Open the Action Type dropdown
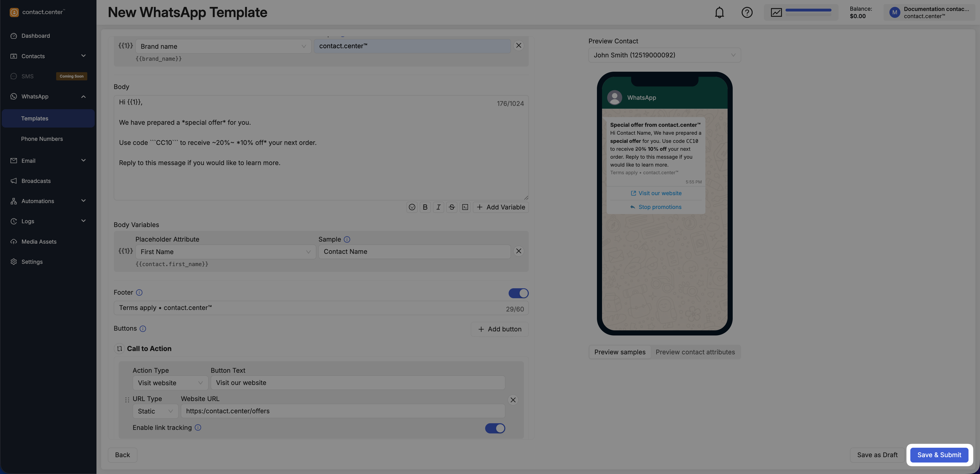The width and height of the screenshot is (980, 474). tap(170, 383)
